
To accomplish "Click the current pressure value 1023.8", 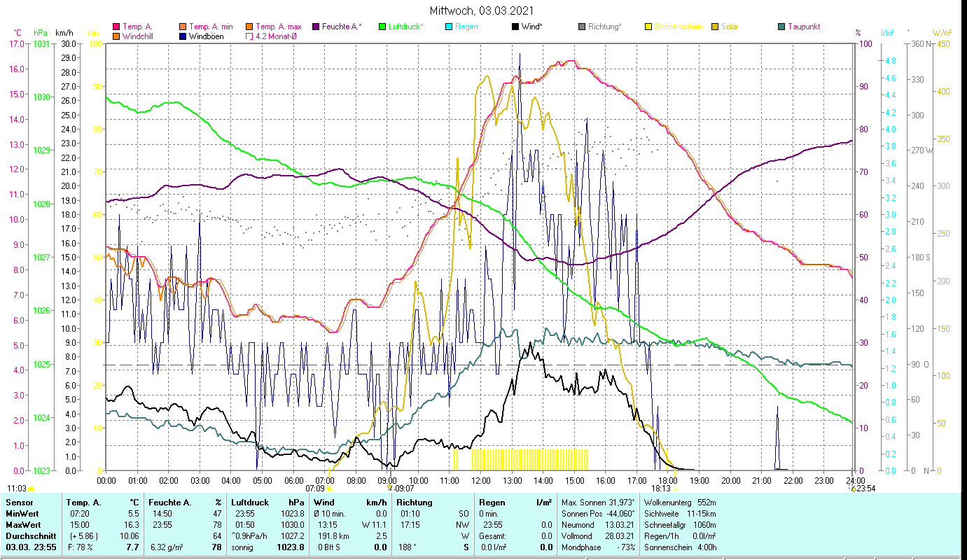I will tap(290, 547).
